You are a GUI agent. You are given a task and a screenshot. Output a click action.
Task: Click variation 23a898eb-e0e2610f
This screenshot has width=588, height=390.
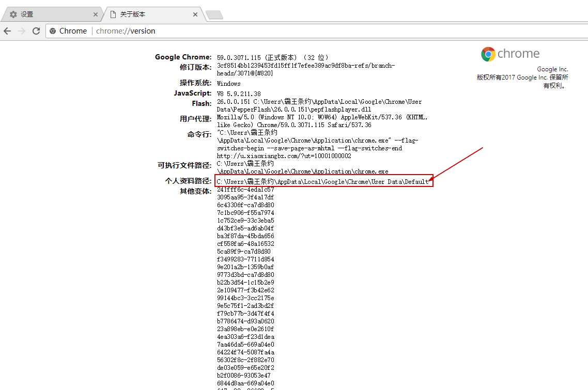(245, 329)
